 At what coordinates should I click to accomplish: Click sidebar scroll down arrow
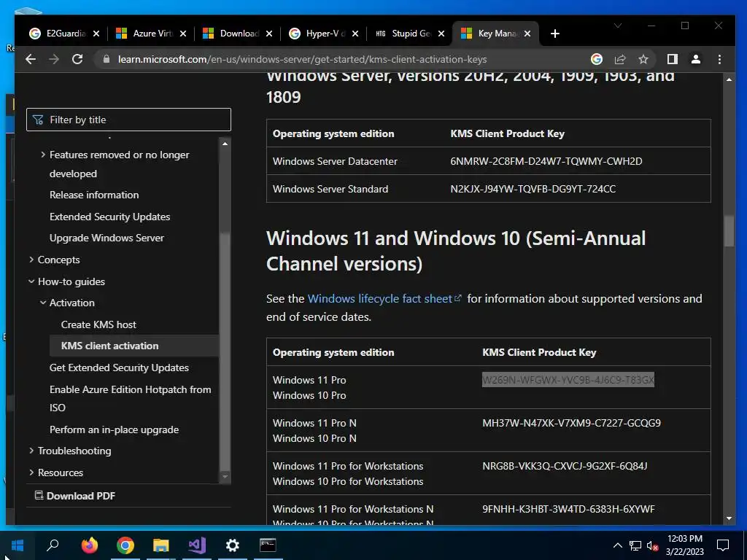pyautogui.click(x=225, y=477)
